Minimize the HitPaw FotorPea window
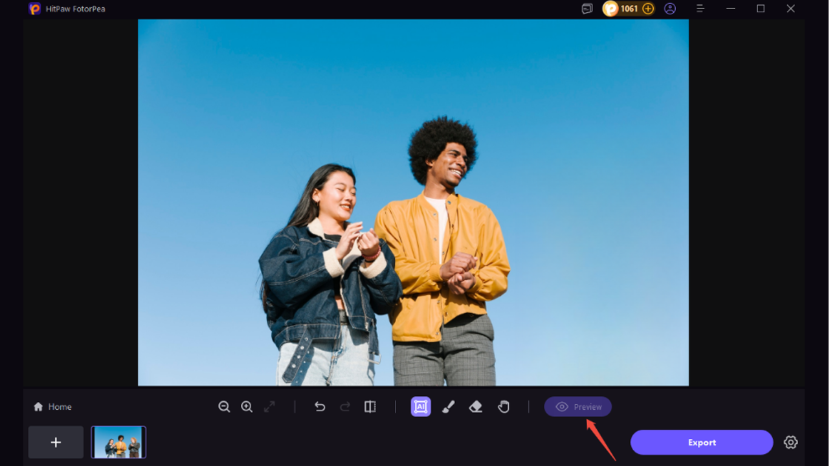This screenshot has width=829, height=466. point(731,8)
